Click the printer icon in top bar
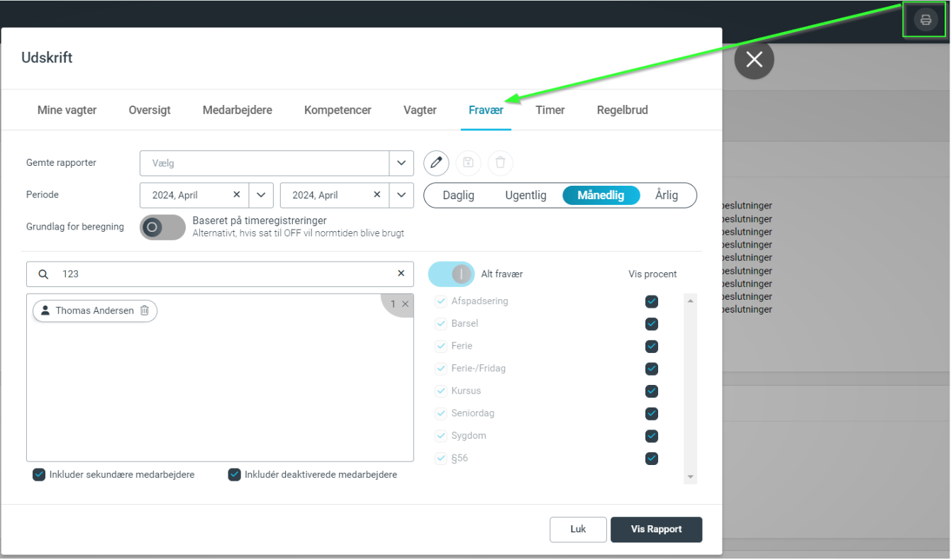This screenshot has height=560, width=951. (925, 20)
